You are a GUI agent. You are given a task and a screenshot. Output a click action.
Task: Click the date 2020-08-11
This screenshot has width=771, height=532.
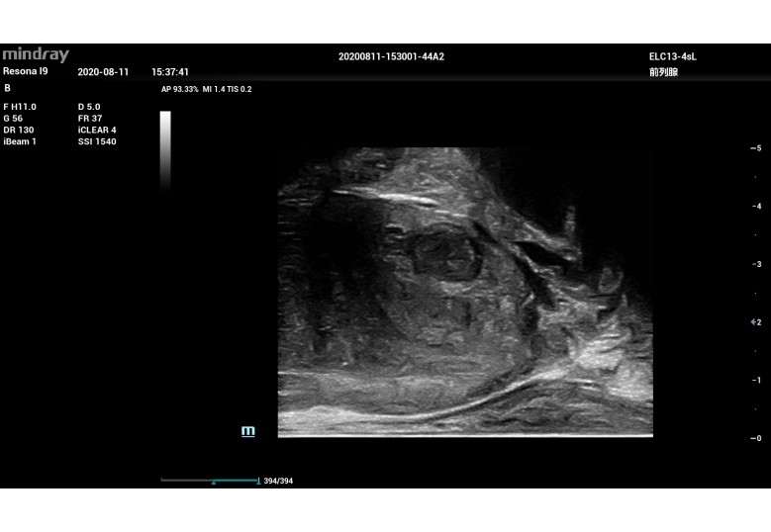coord(103,72)
